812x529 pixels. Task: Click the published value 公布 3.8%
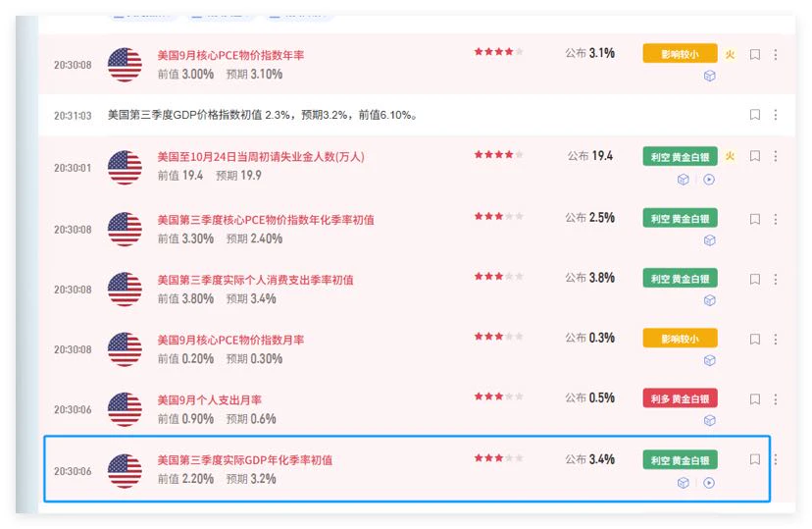point(589,278)
